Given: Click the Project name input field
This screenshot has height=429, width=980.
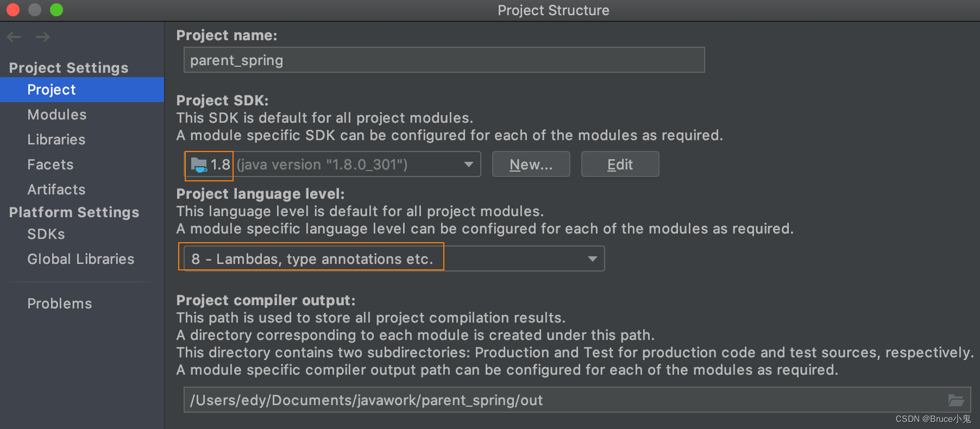Looking at the screenshot, I should tap(444, 60).
